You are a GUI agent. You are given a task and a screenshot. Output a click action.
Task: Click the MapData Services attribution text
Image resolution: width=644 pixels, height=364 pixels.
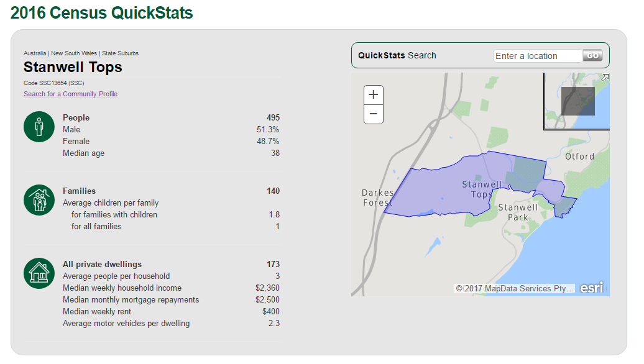click(515, 289)
